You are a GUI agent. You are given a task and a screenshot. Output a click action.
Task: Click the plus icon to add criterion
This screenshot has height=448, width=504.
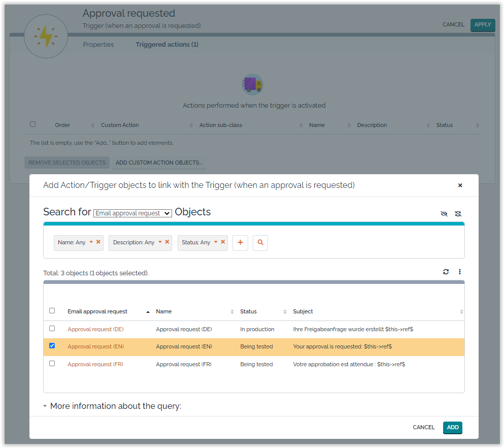point(240,243)
